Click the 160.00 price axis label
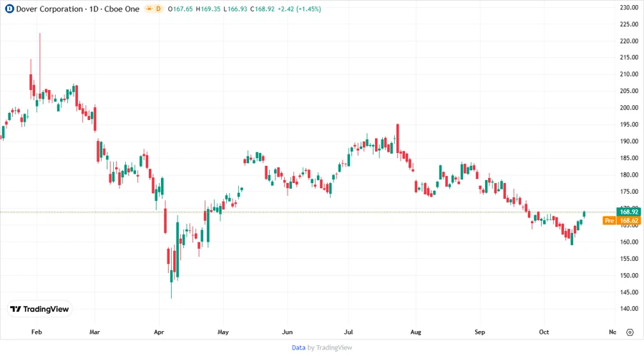Viewport: 644px width, 356px height. [629, 242]
